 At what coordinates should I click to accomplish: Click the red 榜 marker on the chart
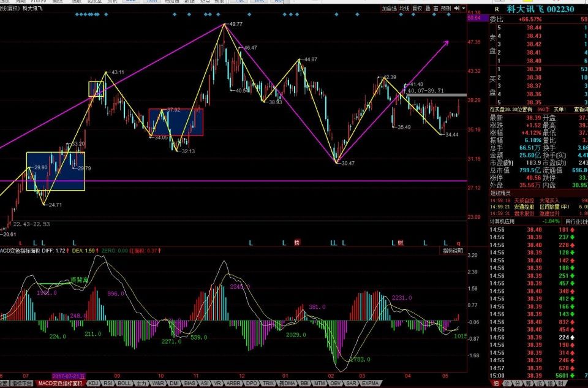pos(297,243)
